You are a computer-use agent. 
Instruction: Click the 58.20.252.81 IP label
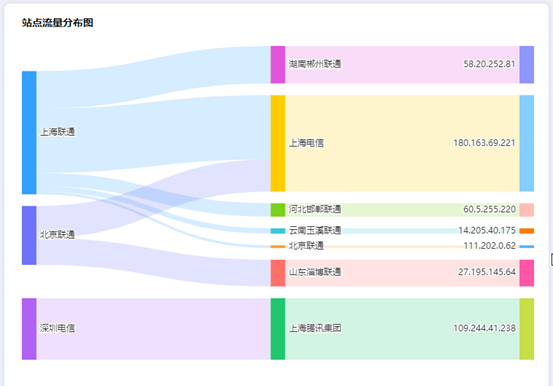489,64
